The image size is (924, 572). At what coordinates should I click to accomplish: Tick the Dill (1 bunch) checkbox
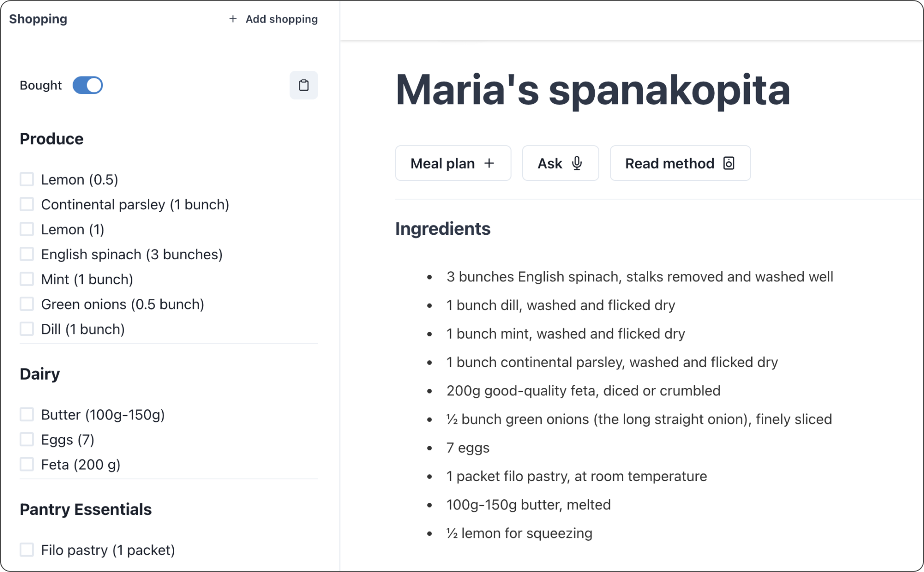[x=27, y=329]
